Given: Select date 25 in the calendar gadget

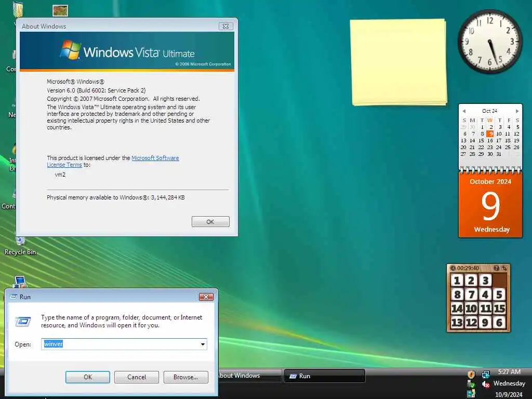Looking at the screenshot, I should pos(508,147).
